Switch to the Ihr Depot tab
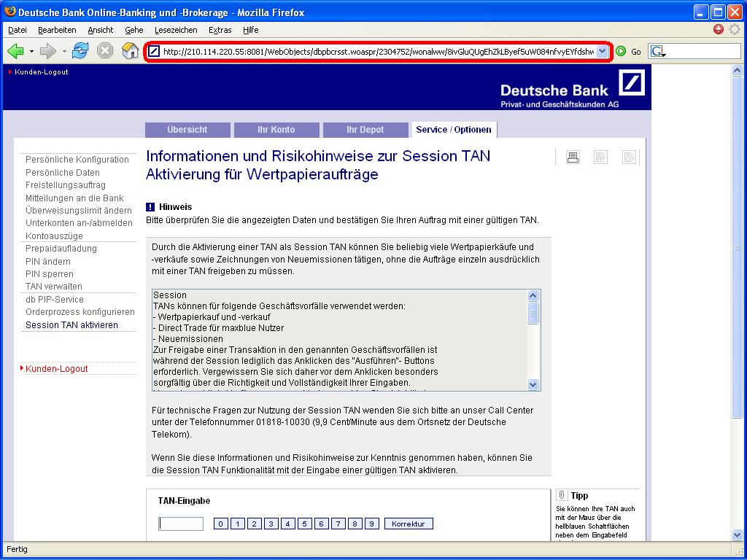Image resolution: width=747 pixels, height=560 pixels. pos(365,130)
